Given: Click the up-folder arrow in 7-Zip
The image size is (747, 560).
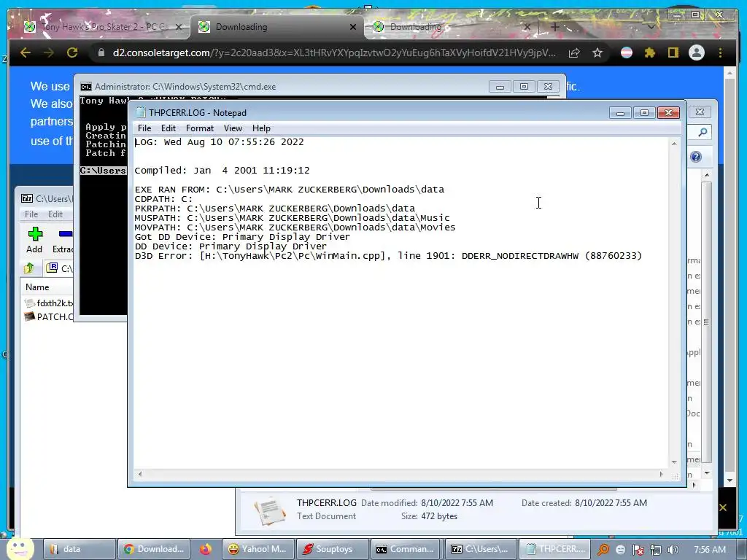Looking at the screenshot, I should [x=29, y=268].
